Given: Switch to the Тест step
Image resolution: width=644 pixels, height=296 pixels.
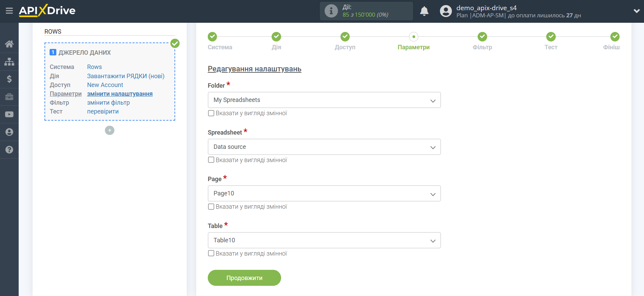Looking at the screenshot, I should [x=551, y=37].
